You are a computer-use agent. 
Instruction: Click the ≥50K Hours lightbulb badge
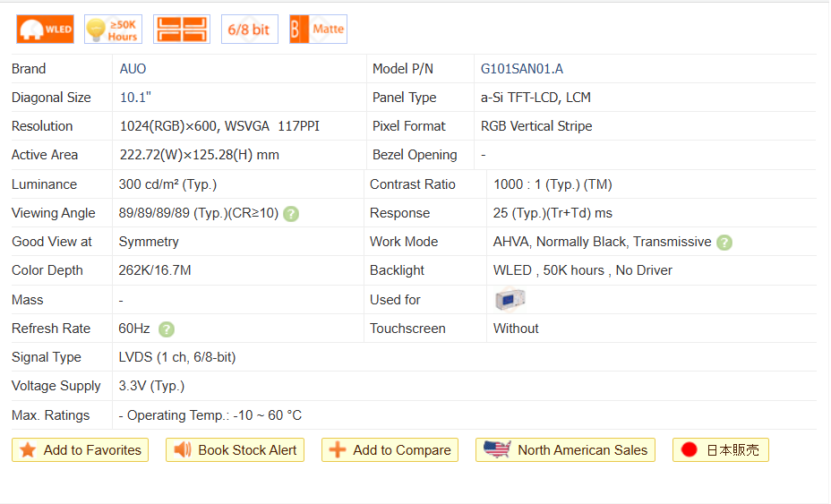pyautogui.click(x=113, y=30)
